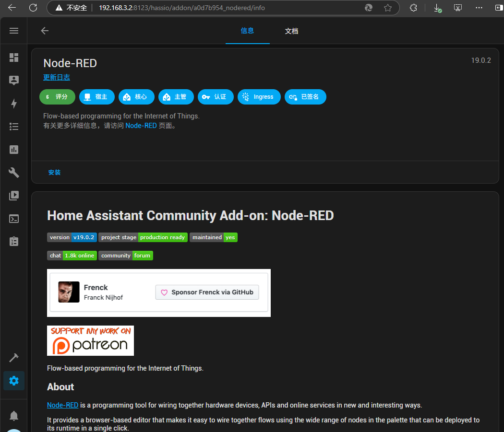Image resolution: width=504 pixels, height=432 pixels.
Task: Click the Sponsor Frenck via GitHub button
Action: [x=207, y=292]
